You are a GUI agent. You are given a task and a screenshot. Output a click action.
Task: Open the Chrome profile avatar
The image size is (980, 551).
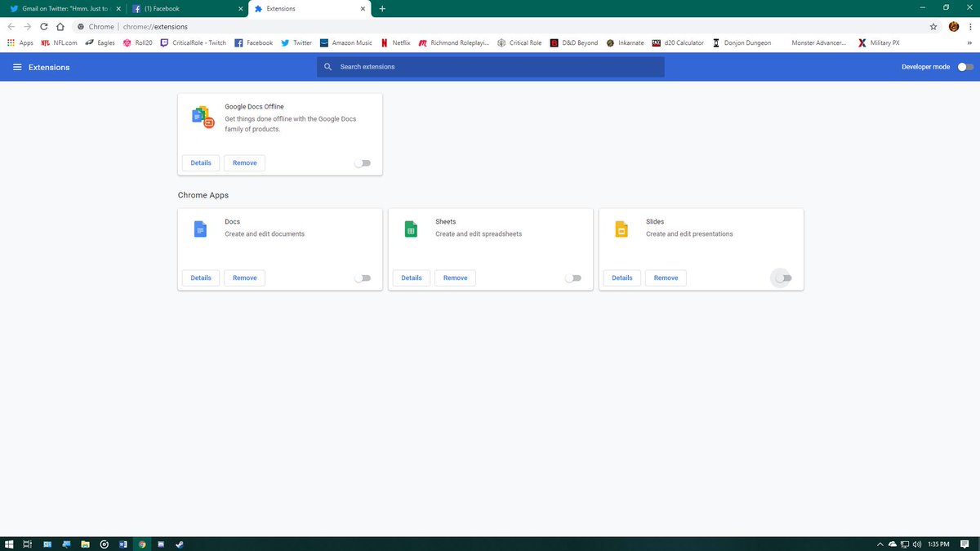tap(954, 26)
